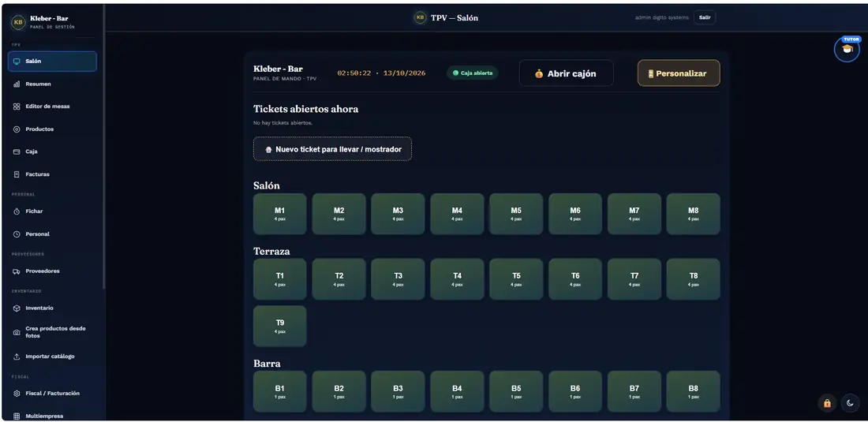
Task: Open terrace table T6
Action: tap(575, 279)
